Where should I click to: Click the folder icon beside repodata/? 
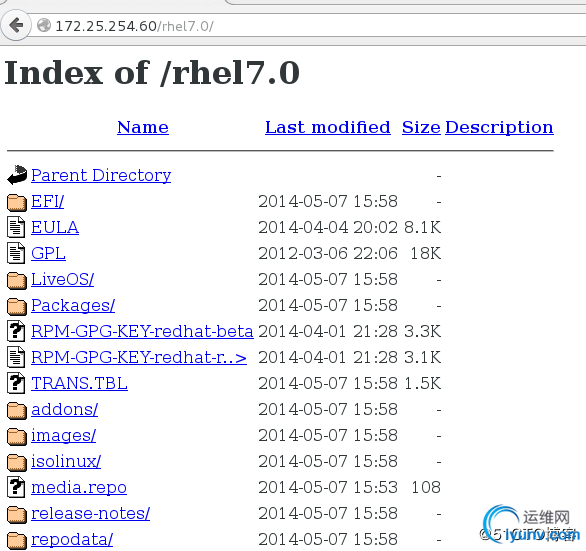coord(17,540)
